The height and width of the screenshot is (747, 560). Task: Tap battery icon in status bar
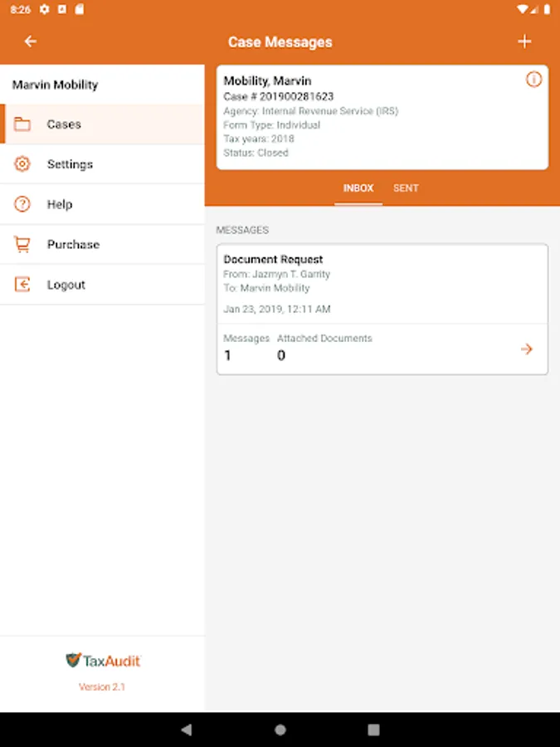[547, 9]
